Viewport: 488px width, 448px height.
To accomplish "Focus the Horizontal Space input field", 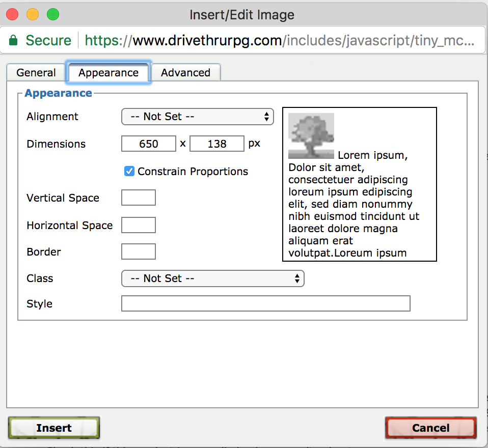I will (x=138, y=225).
